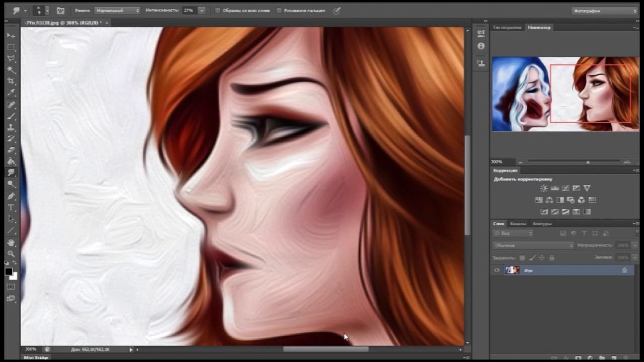Screen dimensions: 644x362
Task: Select the Move tool
Action: pos(11,36)
